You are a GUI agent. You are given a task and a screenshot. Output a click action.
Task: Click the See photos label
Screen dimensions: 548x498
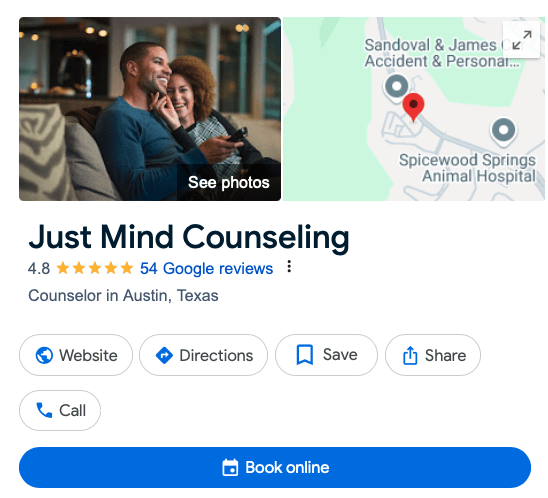229,182
